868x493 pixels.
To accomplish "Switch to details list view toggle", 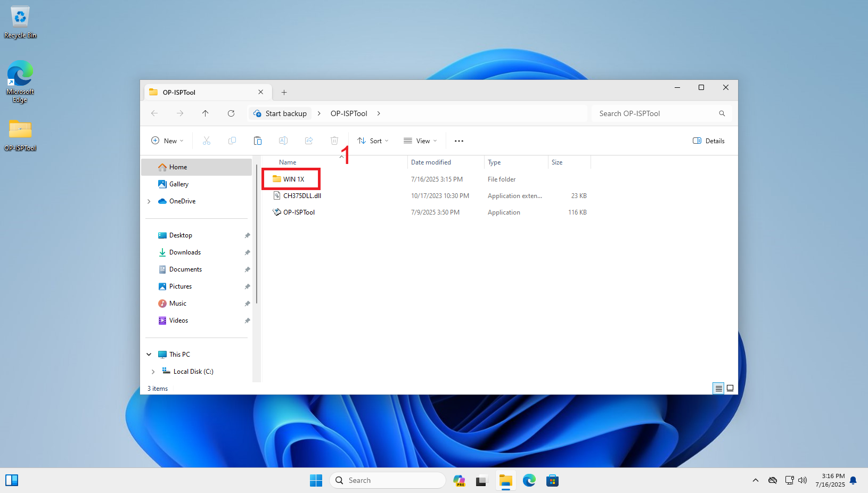I will click(x=718, y=389).
